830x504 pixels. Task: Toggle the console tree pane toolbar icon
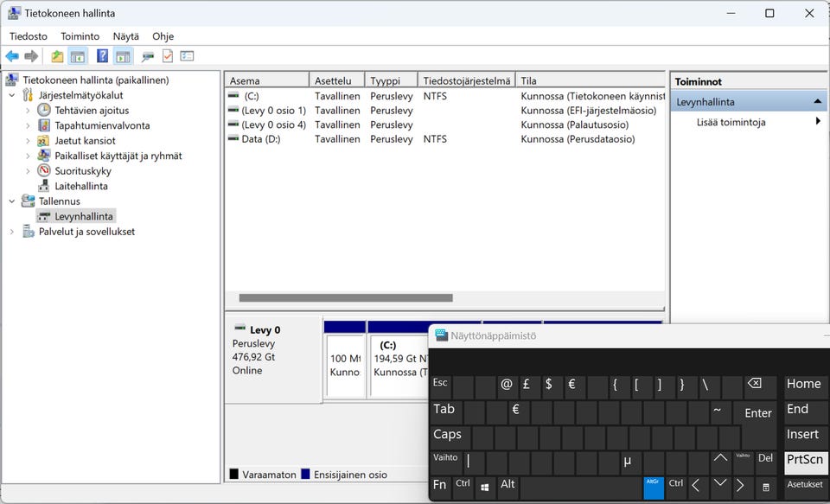click(78, 56)
